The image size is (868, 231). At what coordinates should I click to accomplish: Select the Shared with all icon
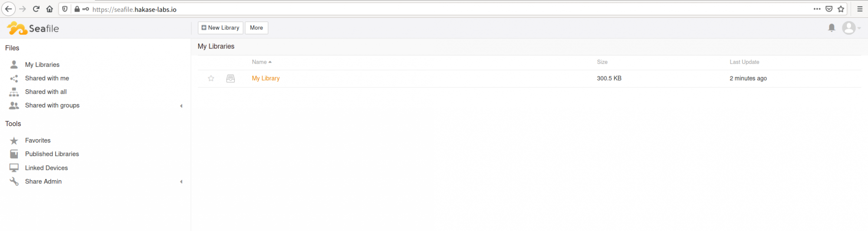click(14, 92)
